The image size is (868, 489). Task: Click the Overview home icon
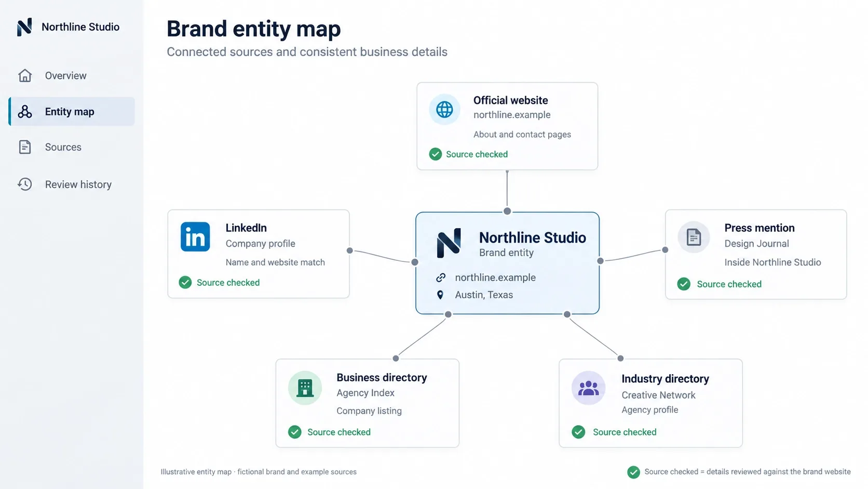25,76
